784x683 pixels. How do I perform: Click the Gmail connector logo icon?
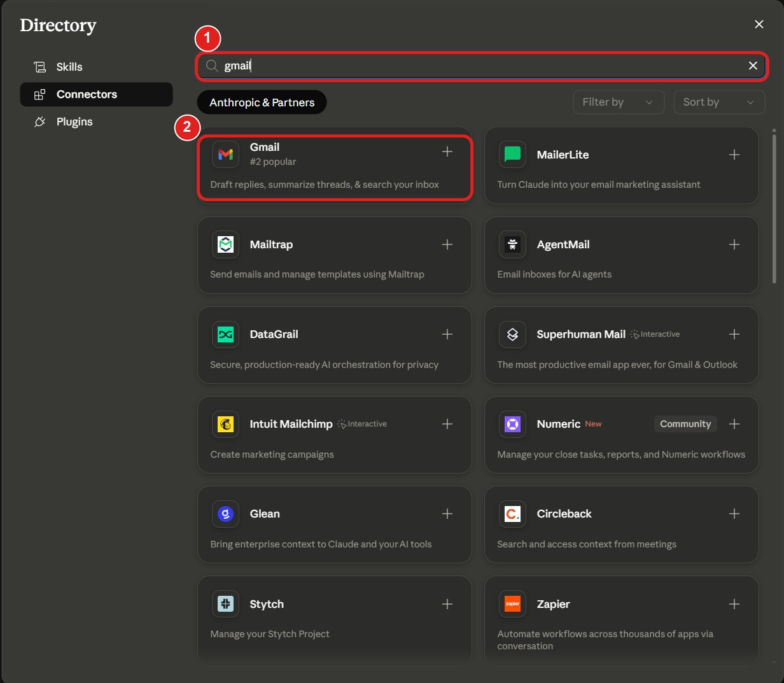225,154
